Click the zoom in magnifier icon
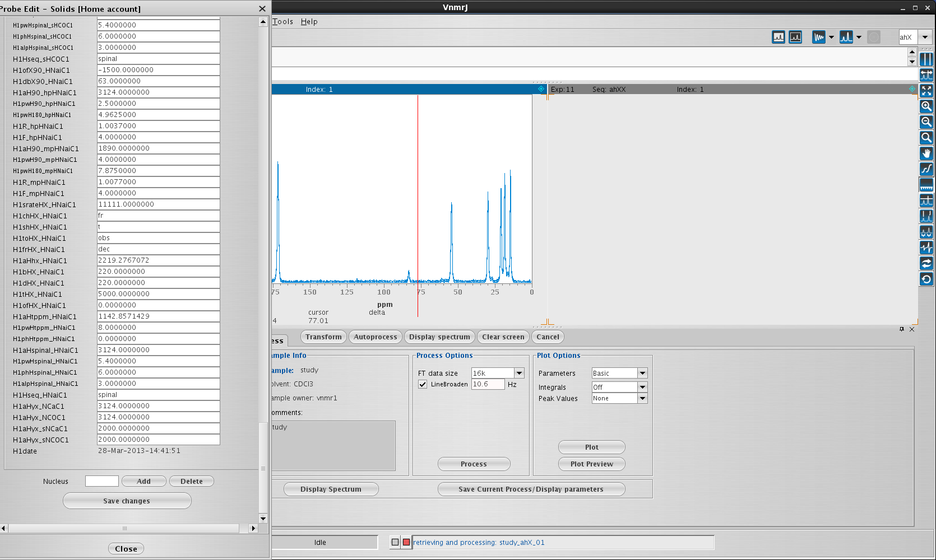Viewport: 936px width, 560px height. coord(926,106)
